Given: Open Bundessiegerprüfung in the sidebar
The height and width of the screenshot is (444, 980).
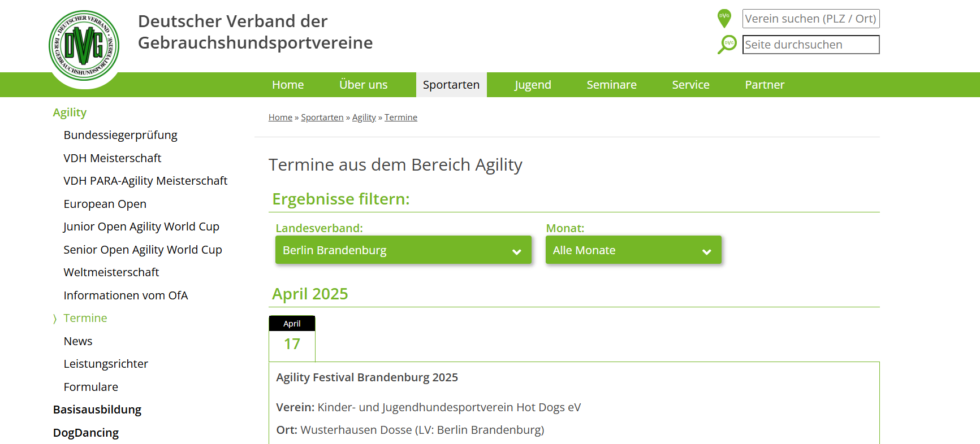Looking at the screenshot, I should coord(120,135).
